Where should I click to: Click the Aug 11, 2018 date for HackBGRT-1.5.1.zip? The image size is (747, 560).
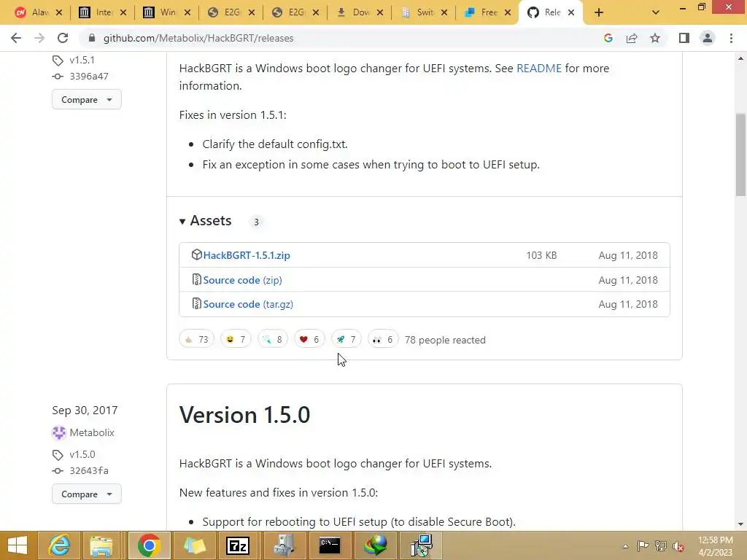[628, 255]
